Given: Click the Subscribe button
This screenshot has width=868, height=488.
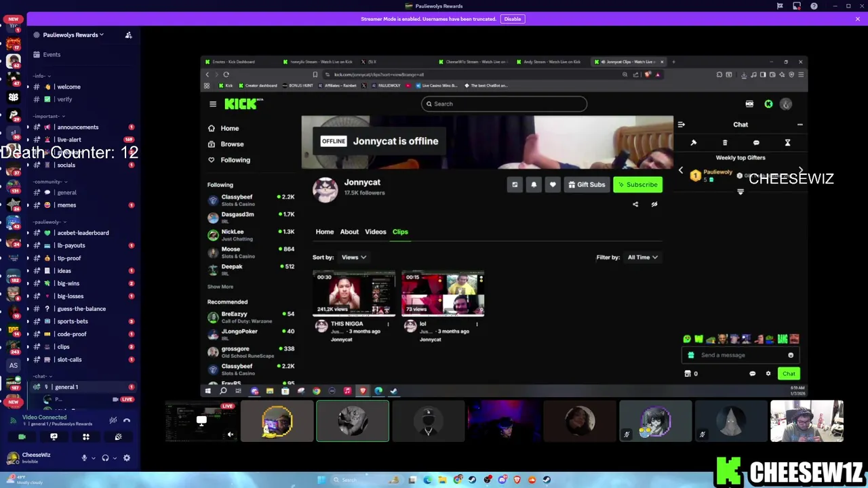Looking at the screenshot, I should point(637,184).
